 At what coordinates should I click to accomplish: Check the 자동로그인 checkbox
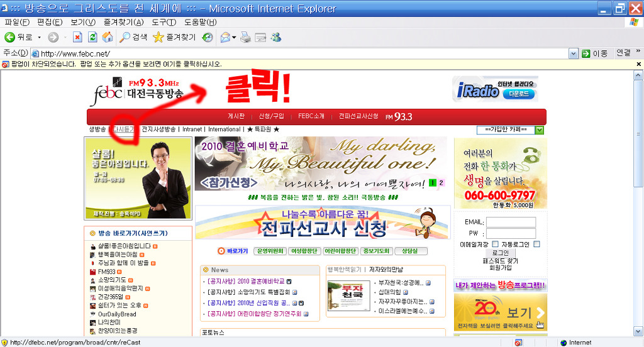click(536, 244)
